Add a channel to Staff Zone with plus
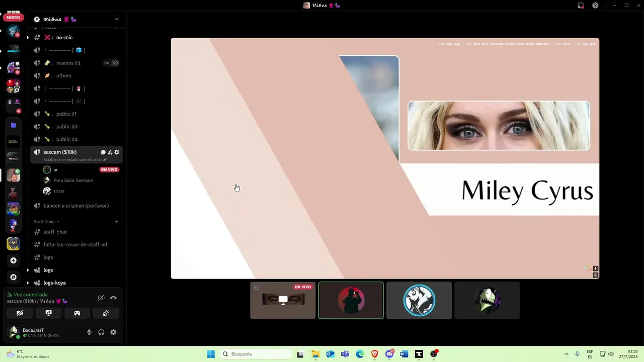644x362 pixels. point(117,221)
